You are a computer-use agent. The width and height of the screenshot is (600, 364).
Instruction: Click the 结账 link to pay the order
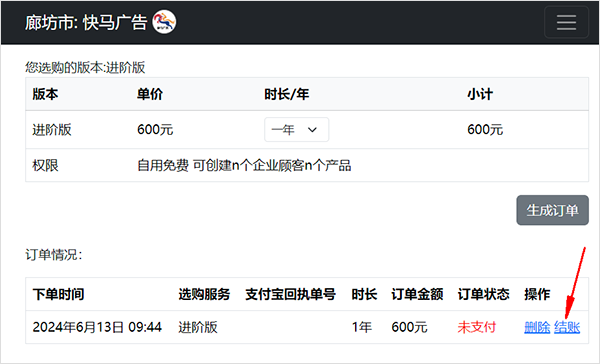pyautogui.click(x=567, y=327)
